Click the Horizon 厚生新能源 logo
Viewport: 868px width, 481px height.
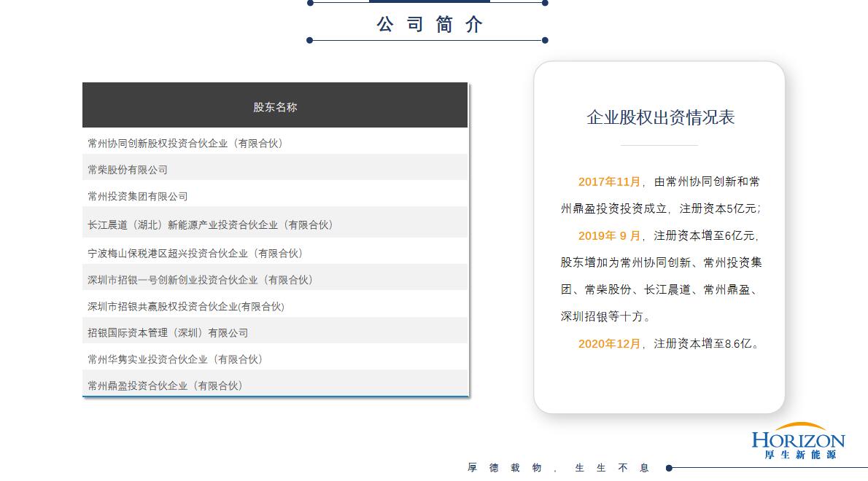(x=798, y=441)
